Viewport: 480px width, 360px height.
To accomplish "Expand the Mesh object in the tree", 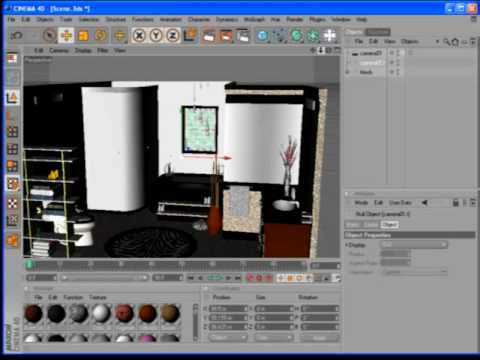I will coord(348,72).
